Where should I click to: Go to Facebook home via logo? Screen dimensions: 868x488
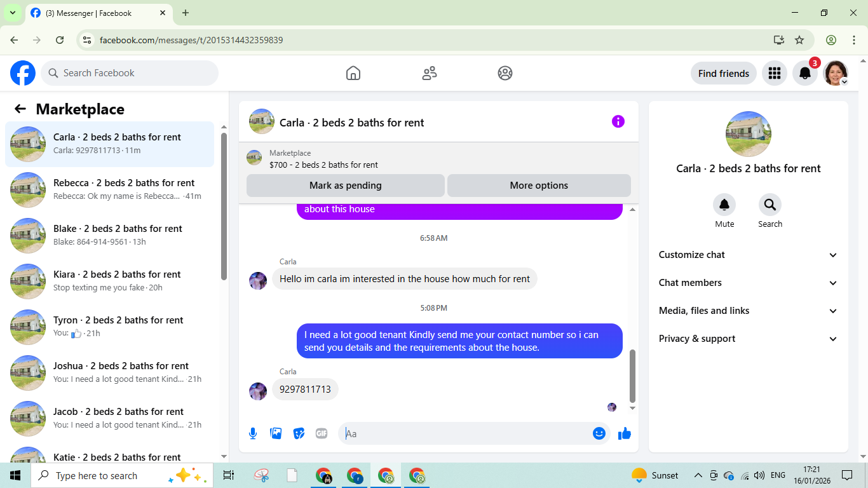23,73
